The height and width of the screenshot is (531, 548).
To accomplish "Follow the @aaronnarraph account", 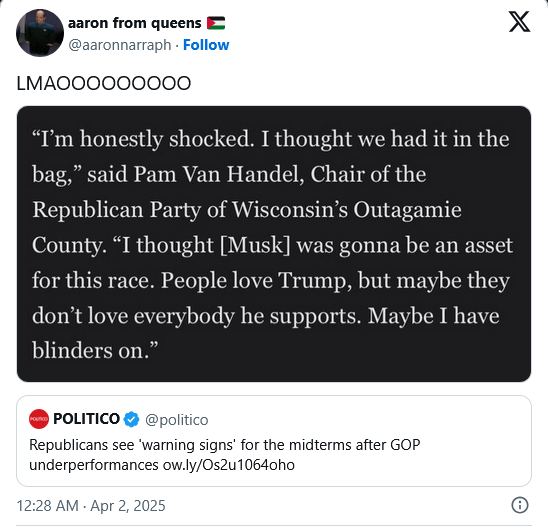I will click(x=206, y=45).
